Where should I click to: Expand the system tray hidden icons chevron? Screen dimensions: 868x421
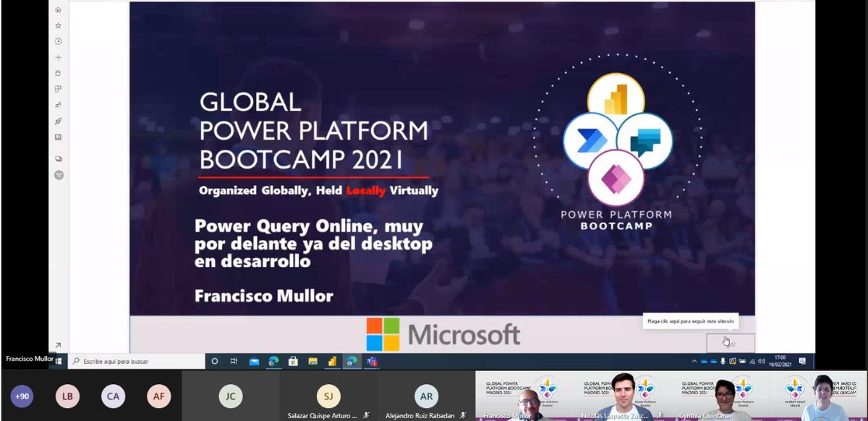pyautogui.click(x=694, y=362)
